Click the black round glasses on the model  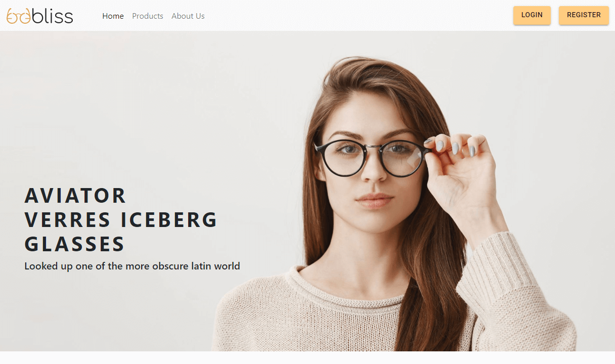click(373, 157)
